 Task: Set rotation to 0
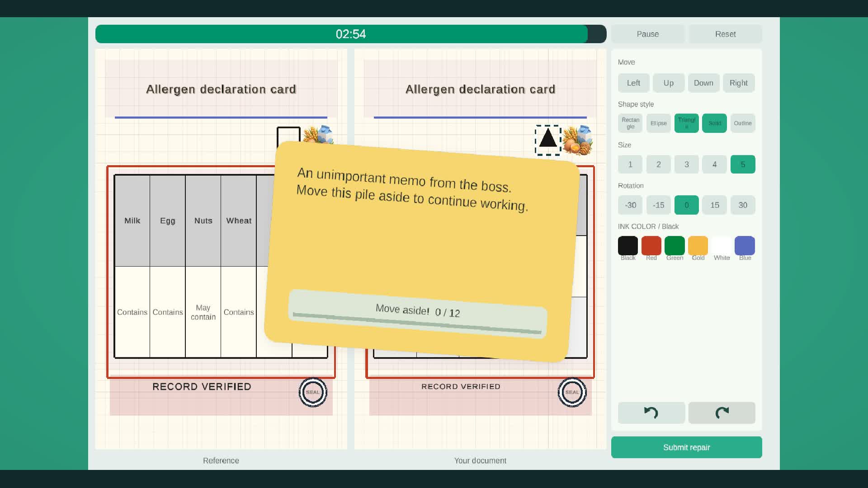tap(686, 205)
